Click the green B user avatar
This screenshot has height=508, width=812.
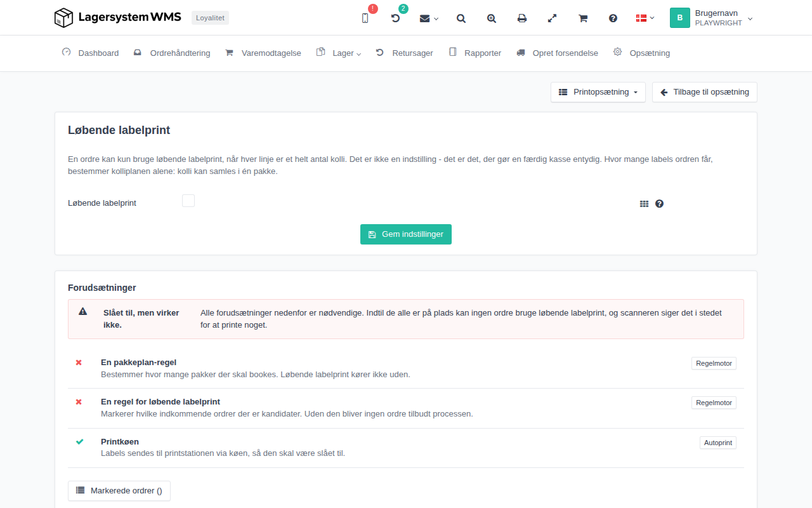pos(680,18)
